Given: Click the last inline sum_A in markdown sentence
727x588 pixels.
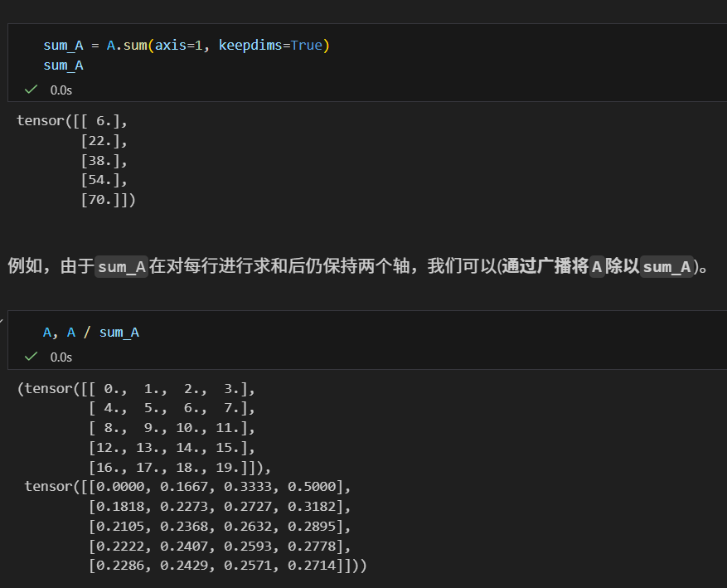Looking at the screenshot, I should pyautogui.click(x=666, y=266).
